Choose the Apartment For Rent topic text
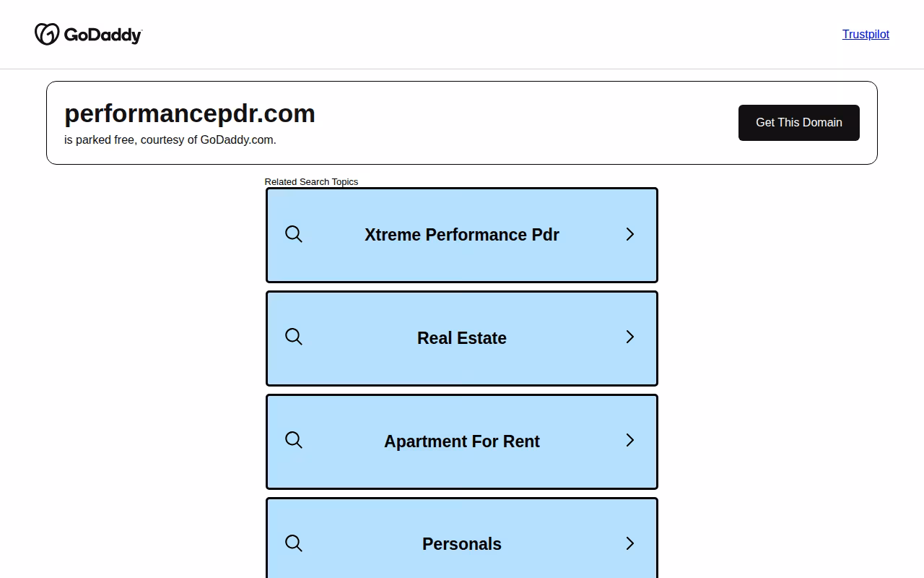This screenshot has height=578, width=924. click(x=462, y=441)
